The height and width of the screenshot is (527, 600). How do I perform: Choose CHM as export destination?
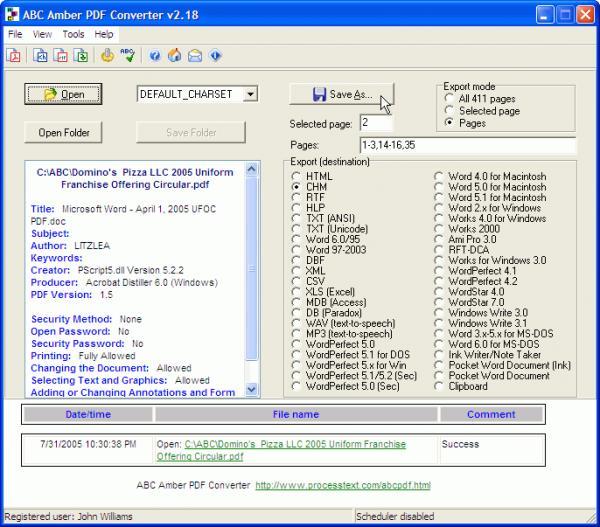[309, 187]
